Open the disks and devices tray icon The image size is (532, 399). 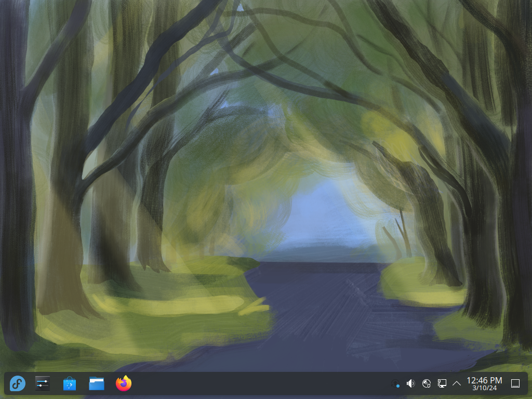[427, 383]
